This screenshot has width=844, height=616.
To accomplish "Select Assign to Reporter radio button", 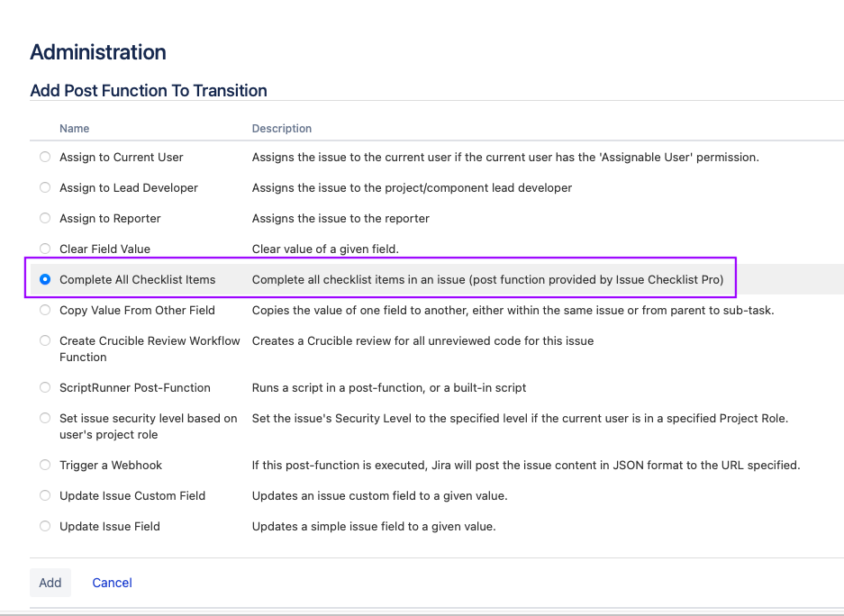I will 45,218.
